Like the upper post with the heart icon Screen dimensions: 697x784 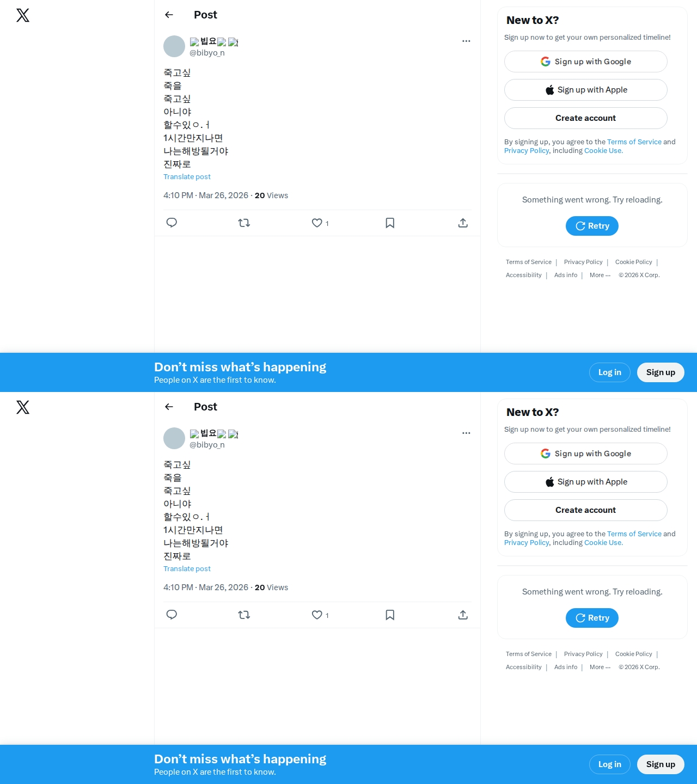pyautogui.click(x=317, y=223)
